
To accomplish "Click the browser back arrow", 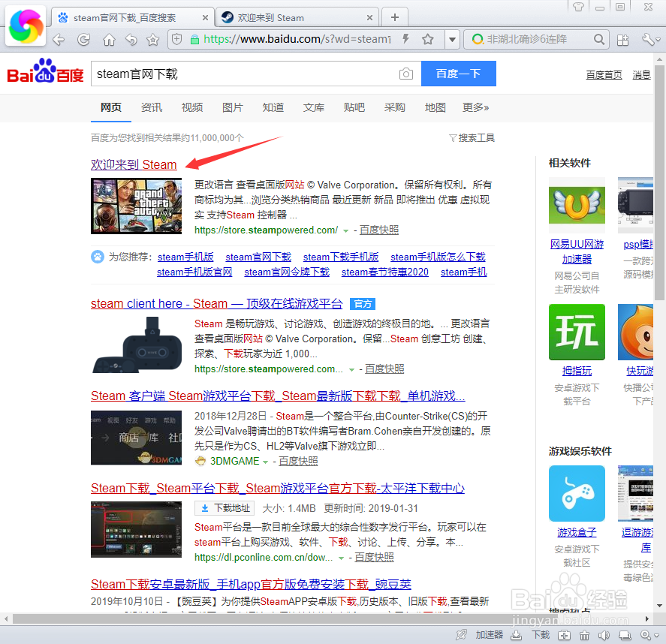I will coord(58,40).
